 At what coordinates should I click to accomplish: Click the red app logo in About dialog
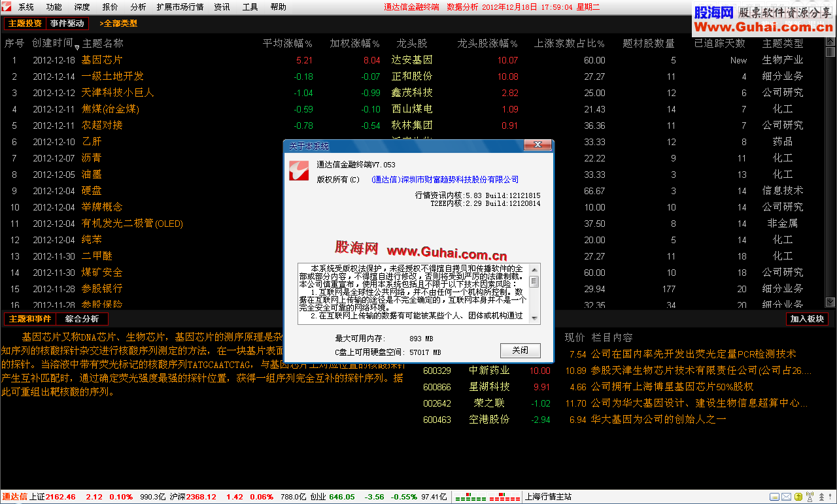[299, 171]
